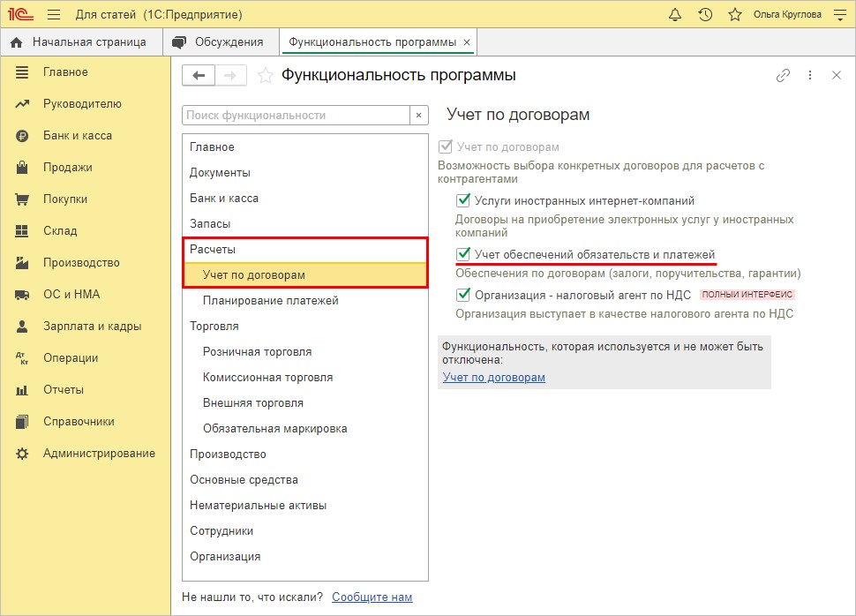Open the hamburger main menu icon
The width and height of the screenshot is (856, 616).
(54, 15)
